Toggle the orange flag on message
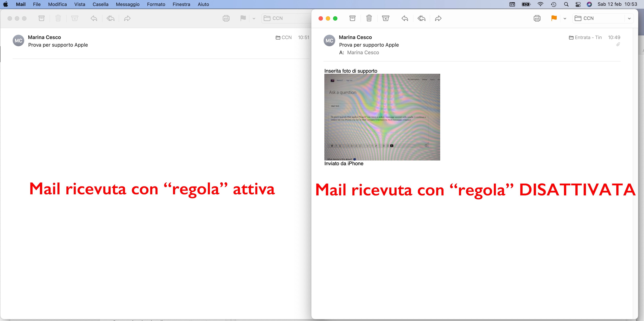This screenshot has width=644, height=321. point(554,18)
